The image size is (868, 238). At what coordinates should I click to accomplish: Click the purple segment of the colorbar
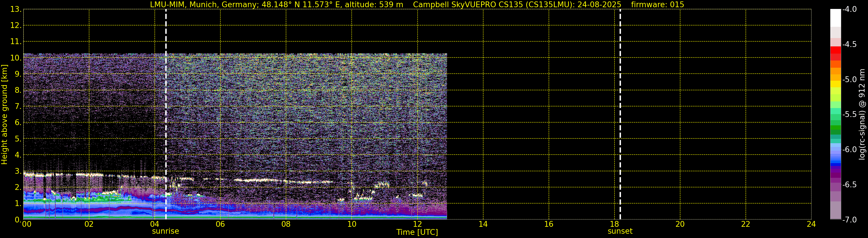[836, 174]
